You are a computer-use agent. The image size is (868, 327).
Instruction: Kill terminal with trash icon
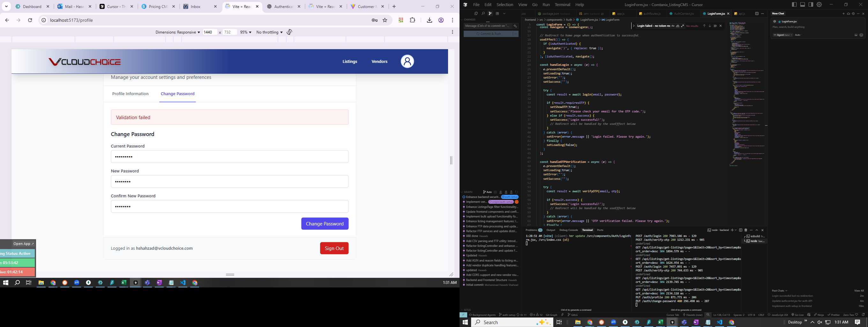(746, 230)
